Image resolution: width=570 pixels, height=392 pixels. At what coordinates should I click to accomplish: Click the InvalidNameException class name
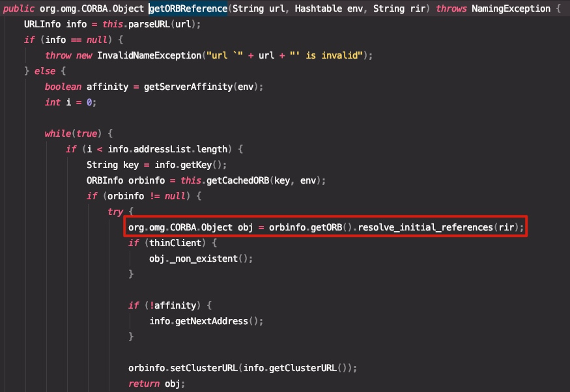coord(149,55)
